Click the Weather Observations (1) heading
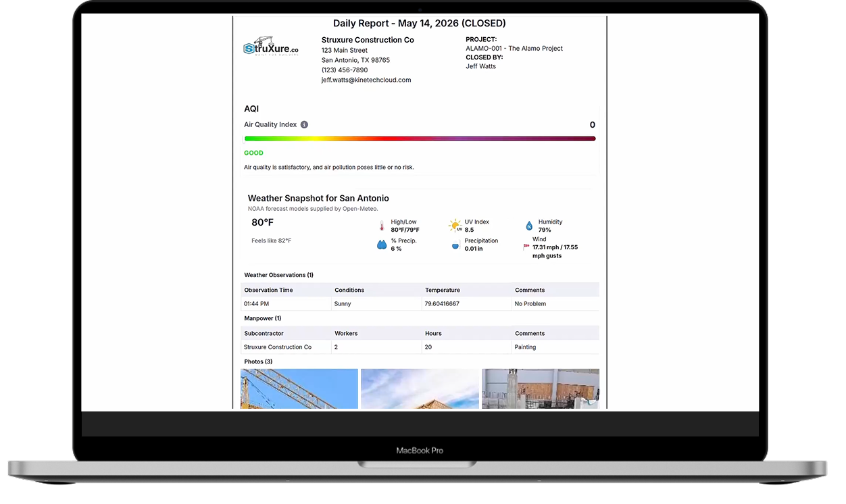The height and width of the screenshot is (504, 846). (x=278, y=275)
